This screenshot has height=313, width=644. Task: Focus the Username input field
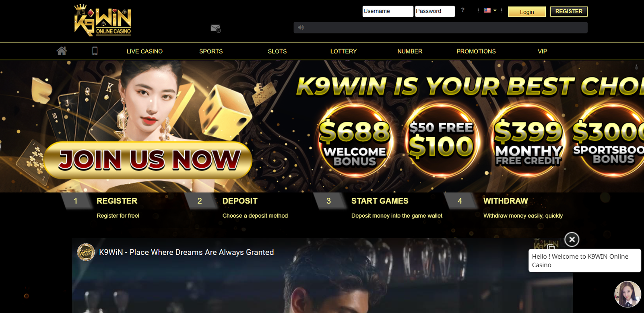[x=388, y=11]
